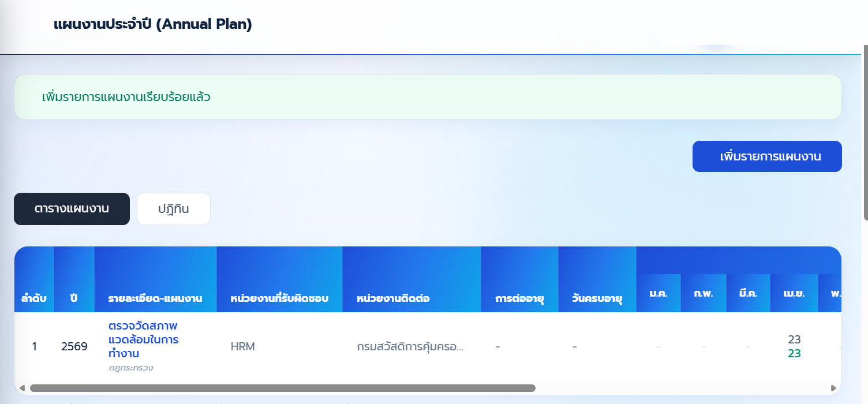Click the ม.ค. month column header
The width and height of the screenshot is (868, 404).
click(x=659, y=293)
